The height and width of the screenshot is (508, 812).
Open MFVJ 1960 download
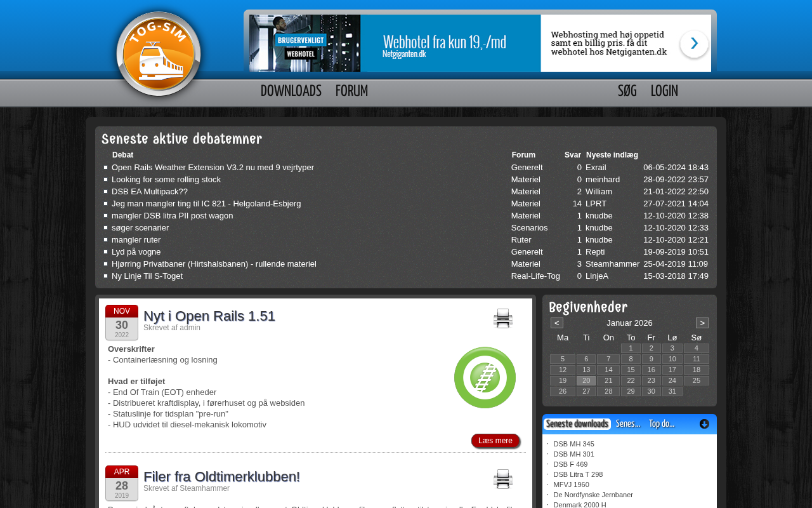coord(571,485)
